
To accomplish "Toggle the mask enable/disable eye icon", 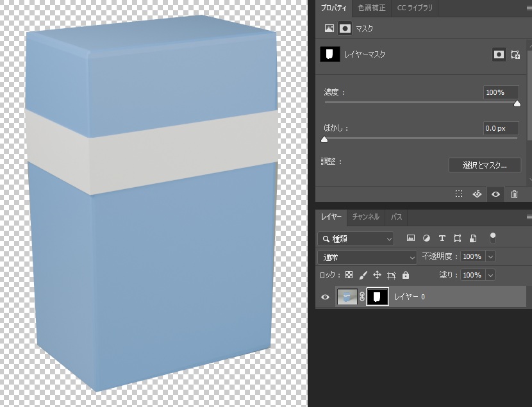I will point(495,194).
